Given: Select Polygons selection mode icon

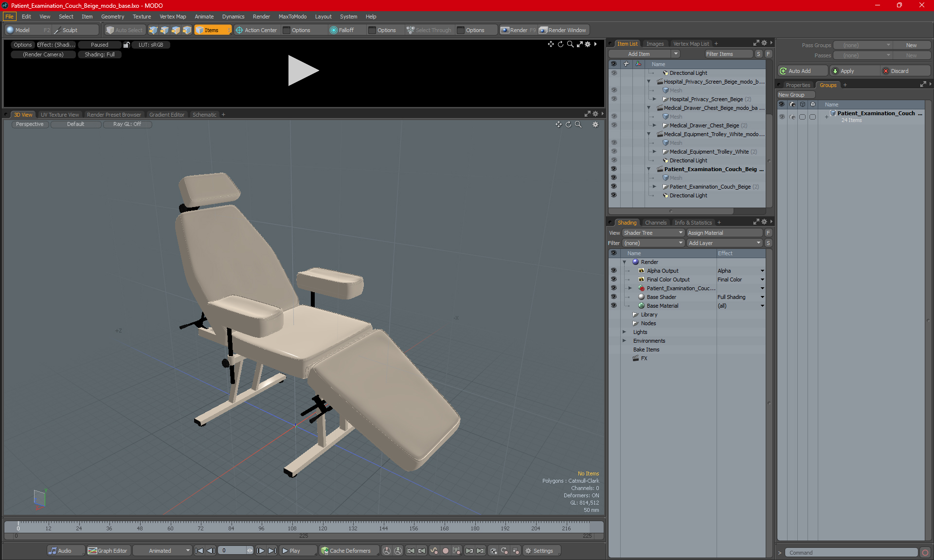Looking at the screenshot, I should [x=176, y=30].
